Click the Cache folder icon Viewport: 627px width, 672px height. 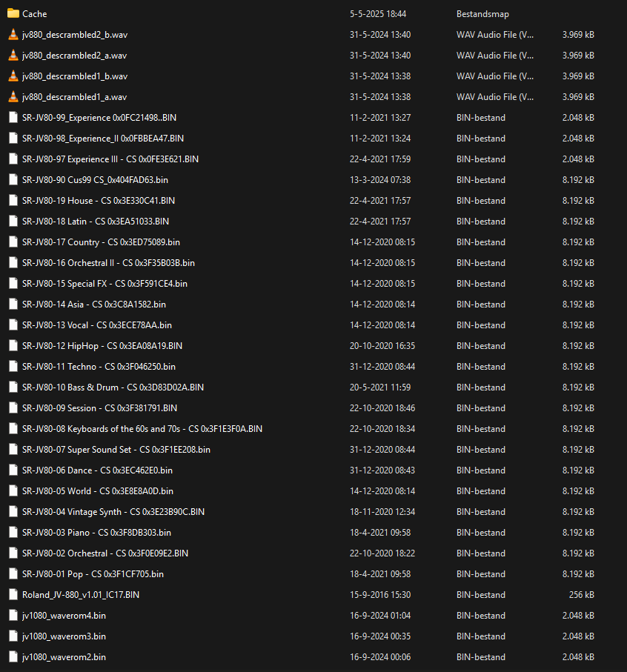(x=13, y=14)
